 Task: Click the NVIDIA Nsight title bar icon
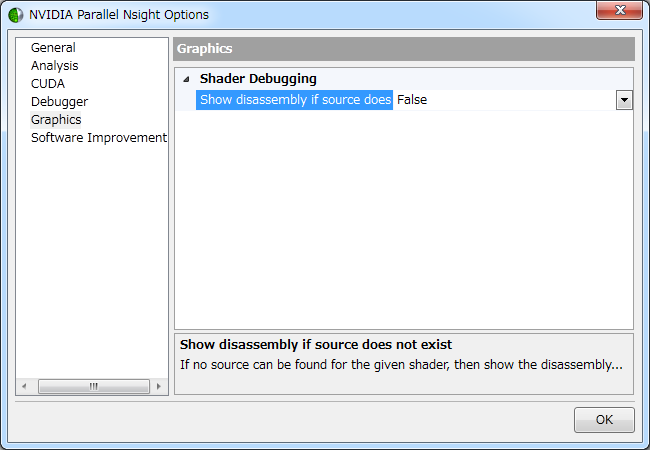pos(15,15)
